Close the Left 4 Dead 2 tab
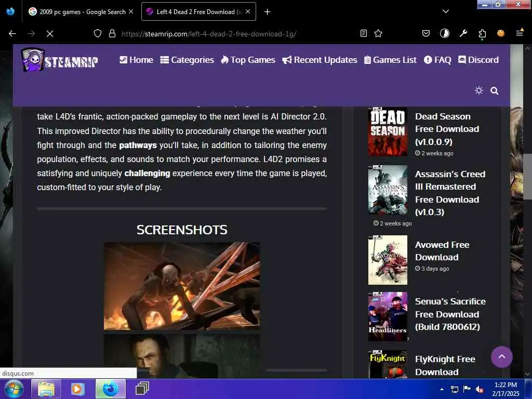 [248, 11]
